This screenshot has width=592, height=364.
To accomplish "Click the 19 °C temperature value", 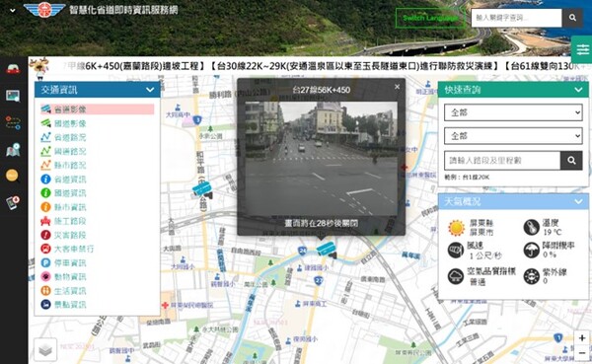I will (x=552, y=232).
